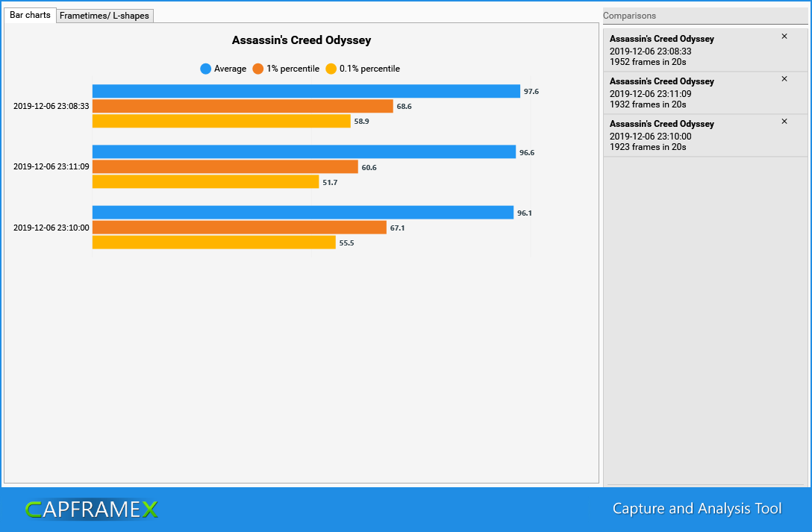Toggle the Average legend series

pos(223,69)
